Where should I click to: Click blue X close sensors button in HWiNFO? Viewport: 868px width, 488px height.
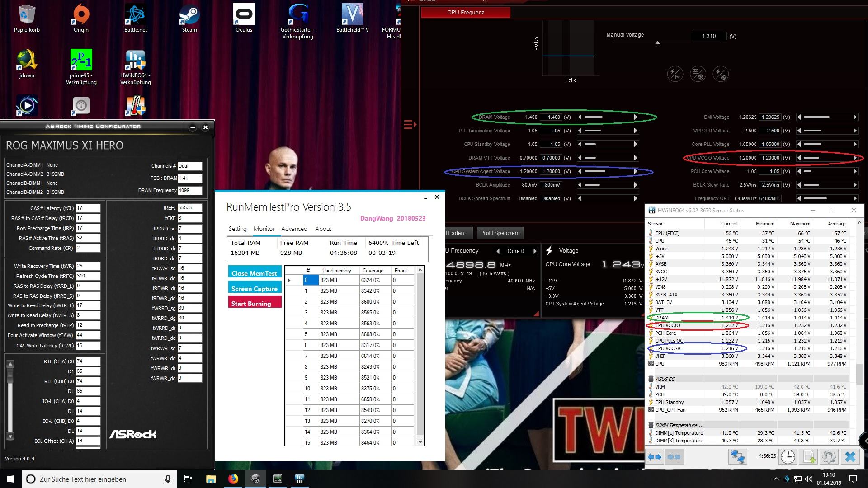[850, 457]
